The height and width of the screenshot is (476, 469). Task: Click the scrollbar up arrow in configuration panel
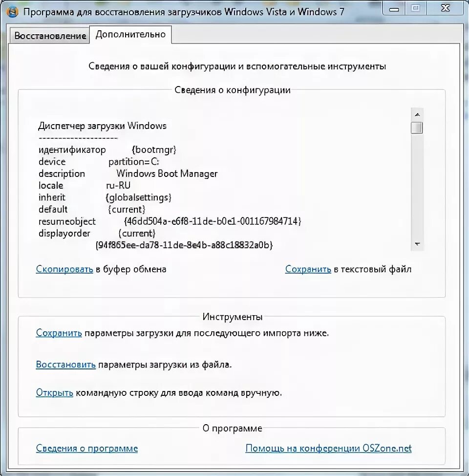416,114
